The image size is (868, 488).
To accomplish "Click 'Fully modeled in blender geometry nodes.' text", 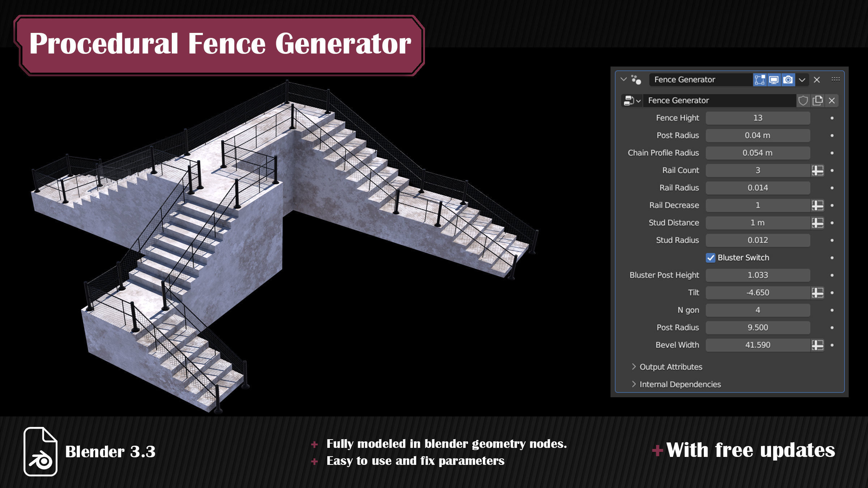I will (x=447, y=444).
